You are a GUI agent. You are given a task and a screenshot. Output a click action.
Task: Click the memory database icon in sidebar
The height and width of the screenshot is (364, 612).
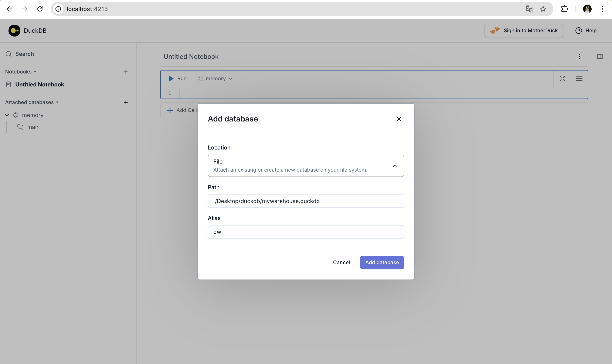[x=15, y=115]
